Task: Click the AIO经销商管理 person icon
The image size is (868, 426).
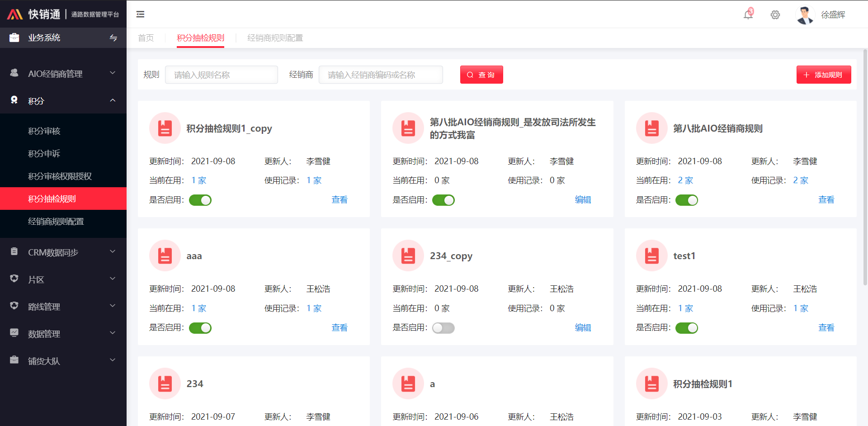Action: pyautogui.click(x=14, y=73)
